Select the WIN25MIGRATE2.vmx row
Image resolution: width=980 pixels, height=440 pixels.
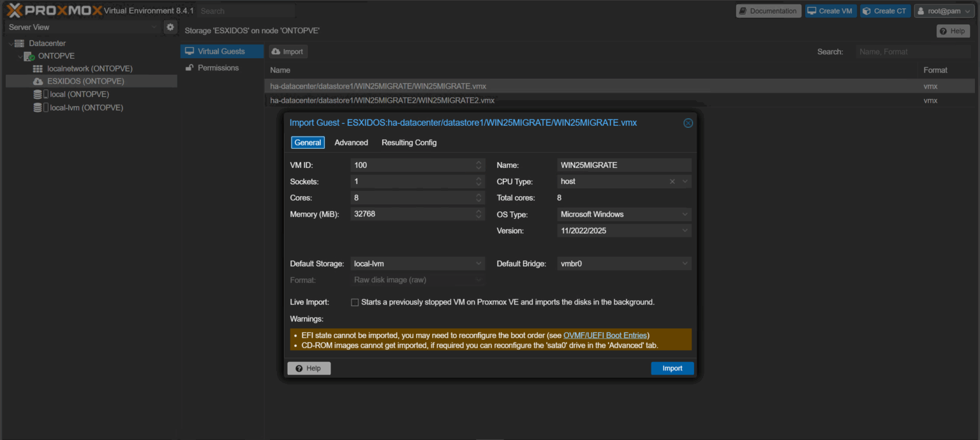[620, 100]
